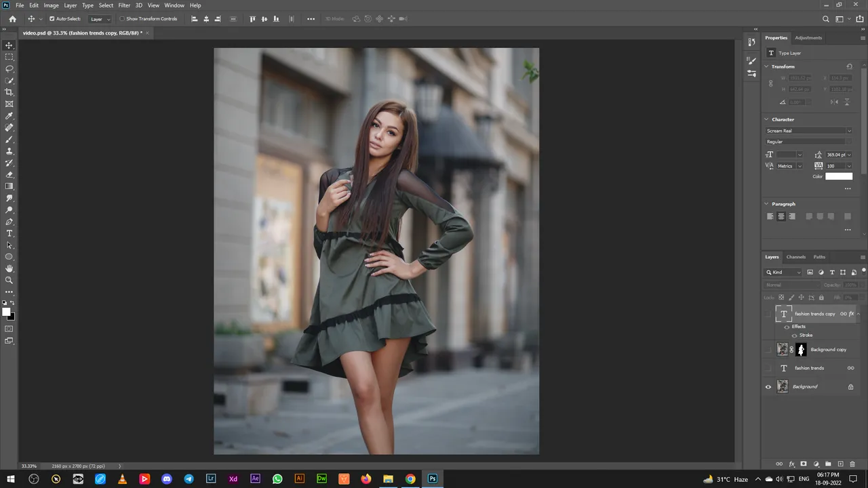868x488 pixels.
Task: Open the font family Scream Real dropdown
Action: point(809,131)
